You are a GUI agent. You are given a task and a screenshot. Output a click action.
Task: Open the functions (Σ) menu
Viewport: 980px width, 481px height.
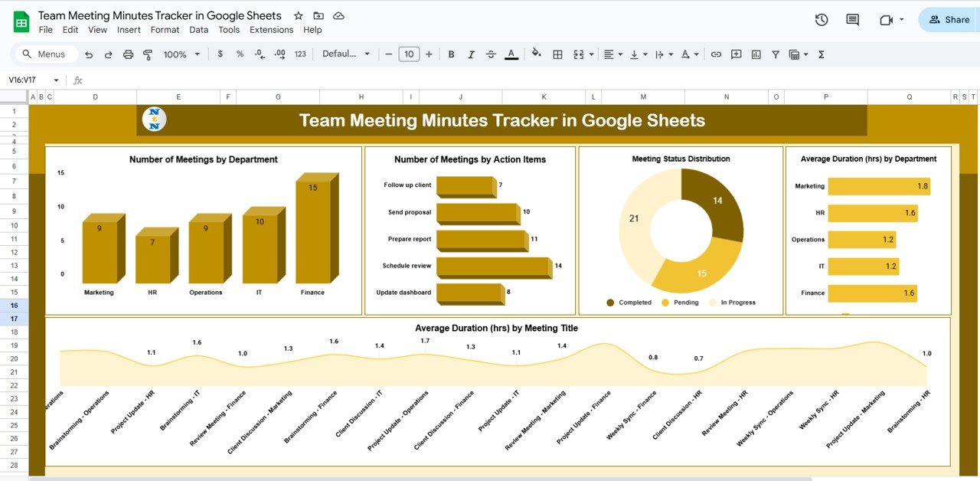pyautogui.click(x=821, y=54)
